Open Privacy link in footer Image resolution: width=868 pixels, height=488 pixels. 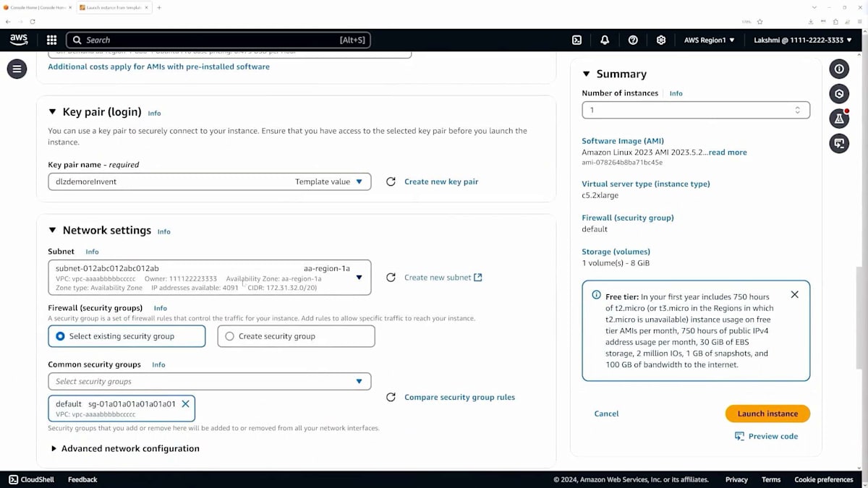coord(736,480)
